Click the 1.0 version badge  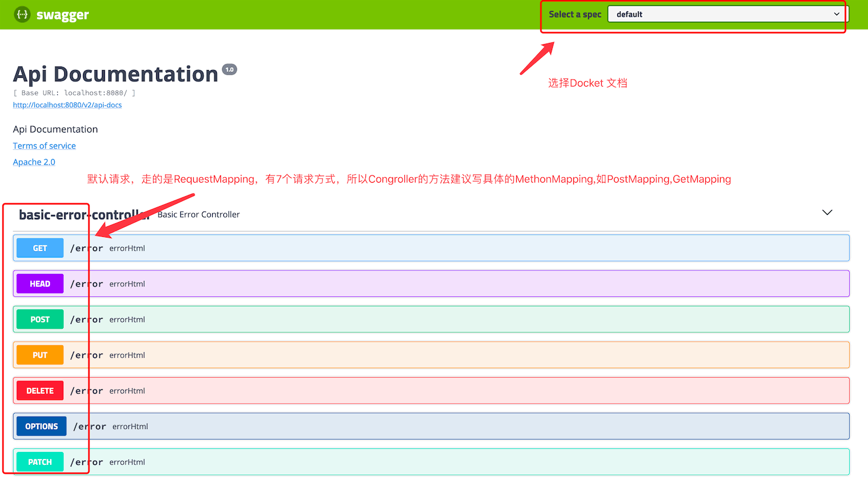[x=229, y=70]
